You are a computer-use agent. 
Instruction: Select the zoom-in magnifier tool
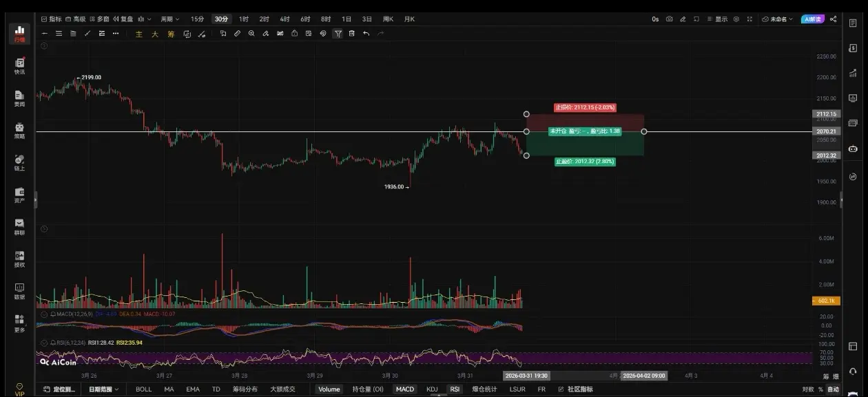(x=251, y=33)
